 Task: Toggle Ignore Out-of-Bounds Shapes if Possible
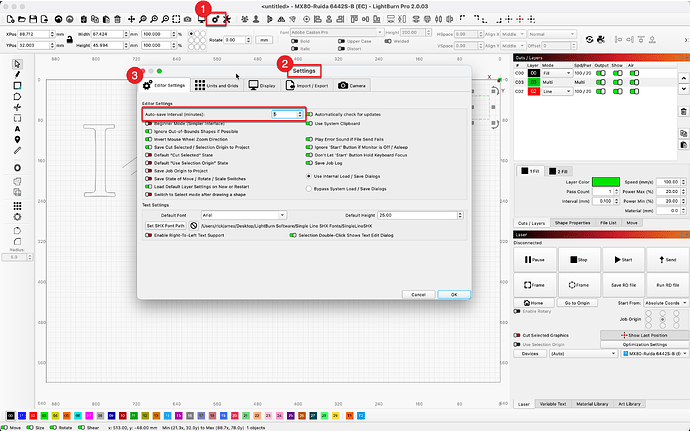149,131
